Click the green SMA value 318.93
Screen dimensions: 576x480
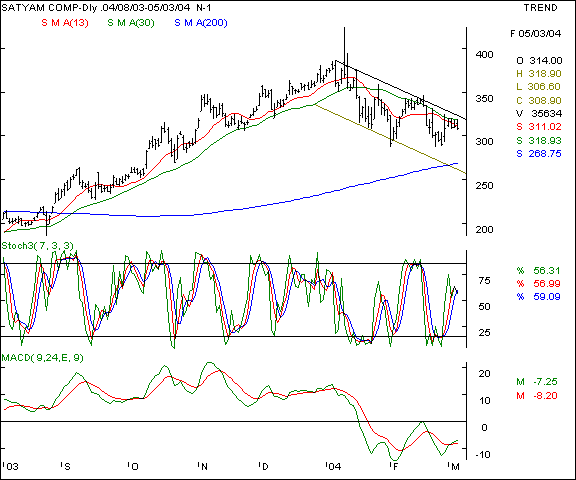[545, 140]
